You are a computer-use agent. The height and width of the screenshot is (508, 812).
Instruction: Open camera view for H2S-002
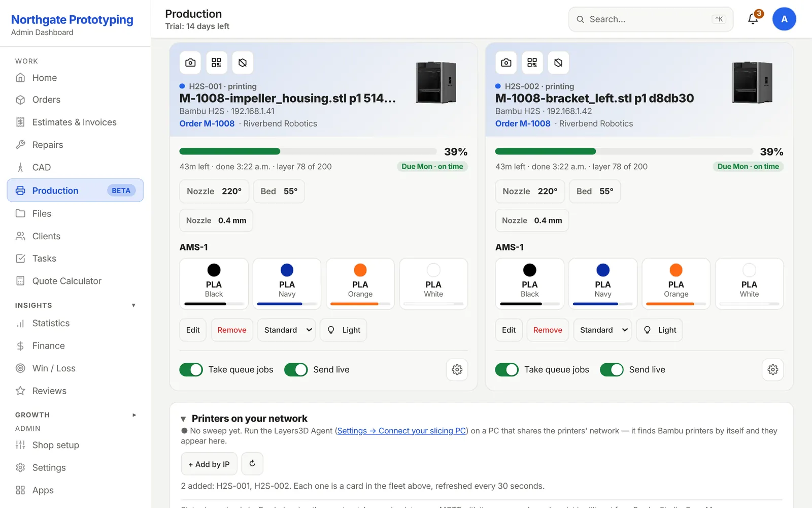(506, 62)
